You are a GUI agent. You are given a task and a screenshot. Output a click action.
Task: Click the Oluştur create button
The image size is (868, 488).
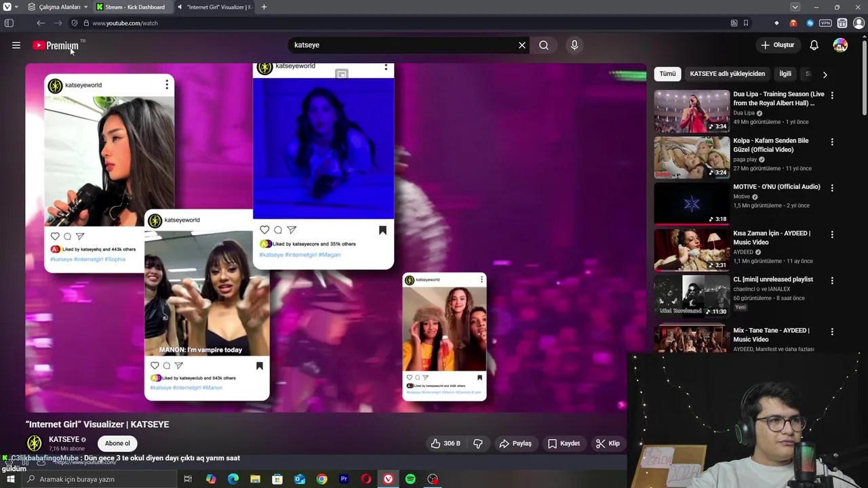click(x=777, y=45)
